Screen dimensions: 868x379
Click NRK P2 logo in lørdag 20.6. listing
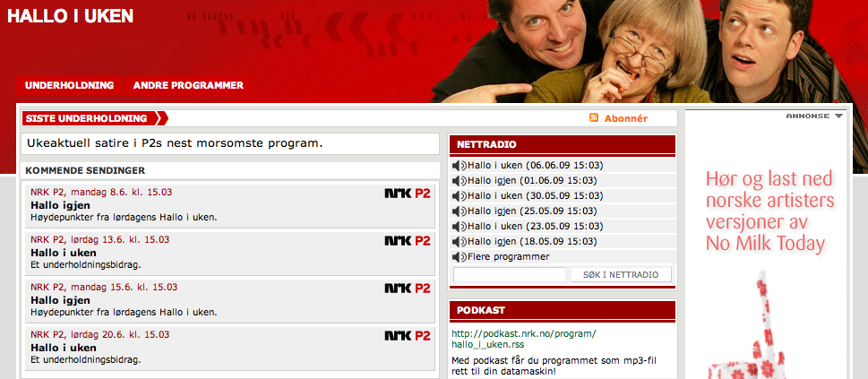(408, 336)
